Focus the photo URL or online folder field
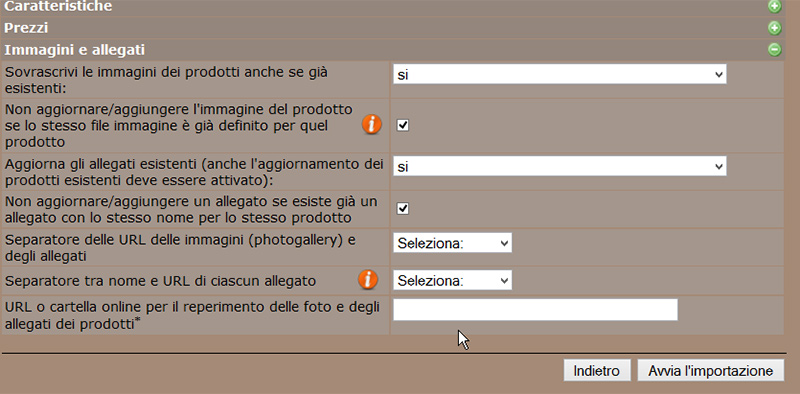Screen dimensions: 800x394 [x=535, y=310]
